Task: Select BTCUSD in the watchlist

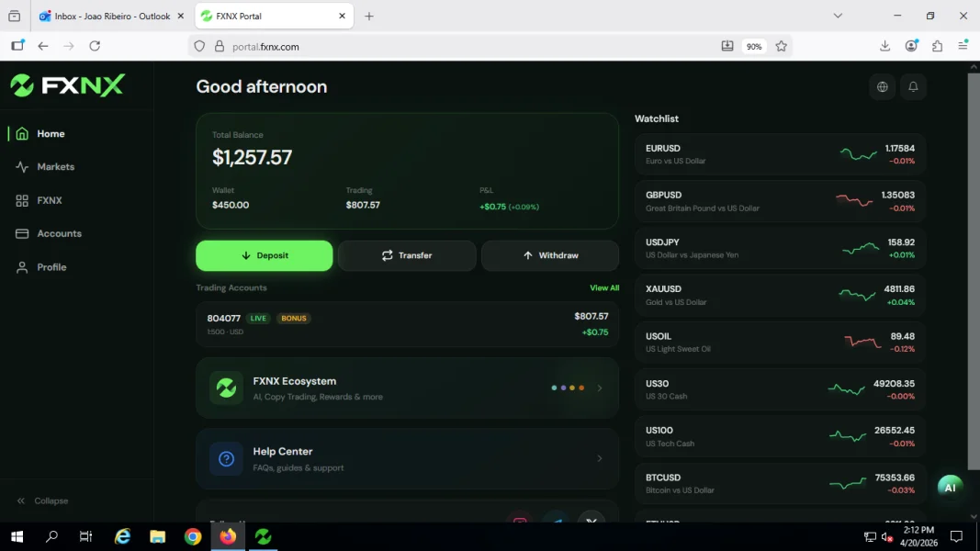Action: tap(780, 484)
